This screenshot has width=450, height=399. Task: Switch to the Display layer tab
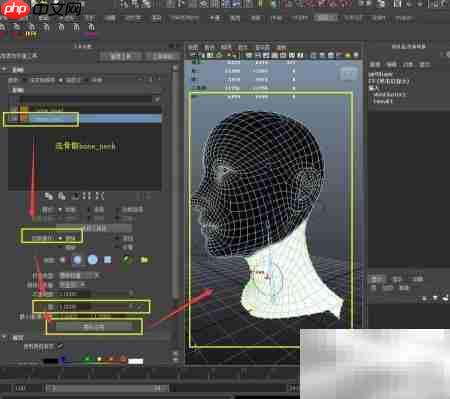(376, 279)
